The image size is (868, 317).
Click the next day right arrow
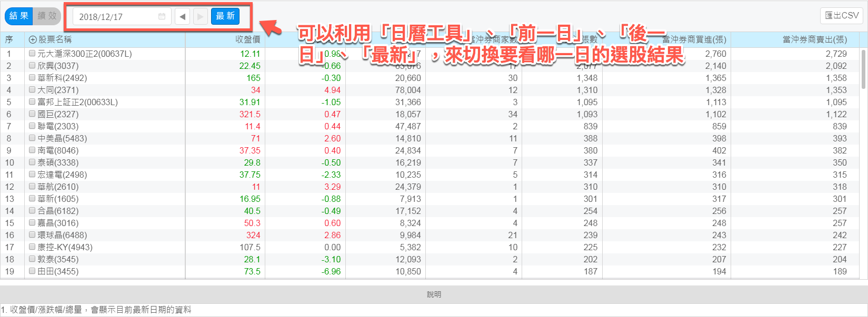(x=200, y=17)
